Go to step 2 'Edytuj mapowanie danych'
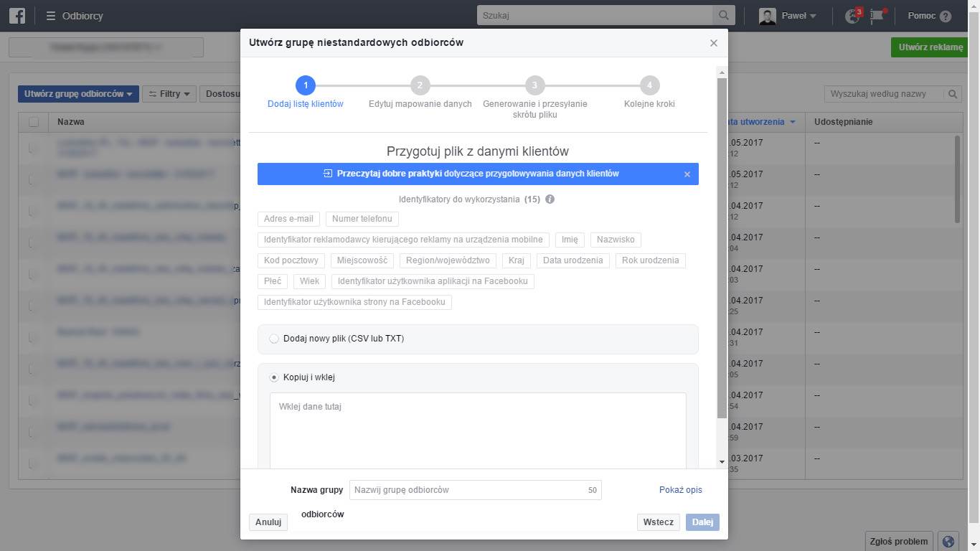This screenshot has height=551, width=980. (420, 85)
